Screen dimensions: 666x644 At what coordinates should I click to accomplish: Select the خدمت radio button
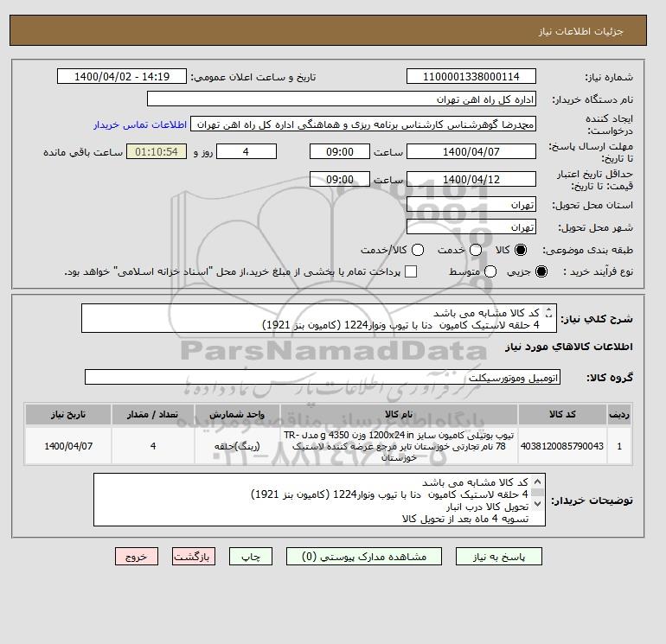click(476, 250)
